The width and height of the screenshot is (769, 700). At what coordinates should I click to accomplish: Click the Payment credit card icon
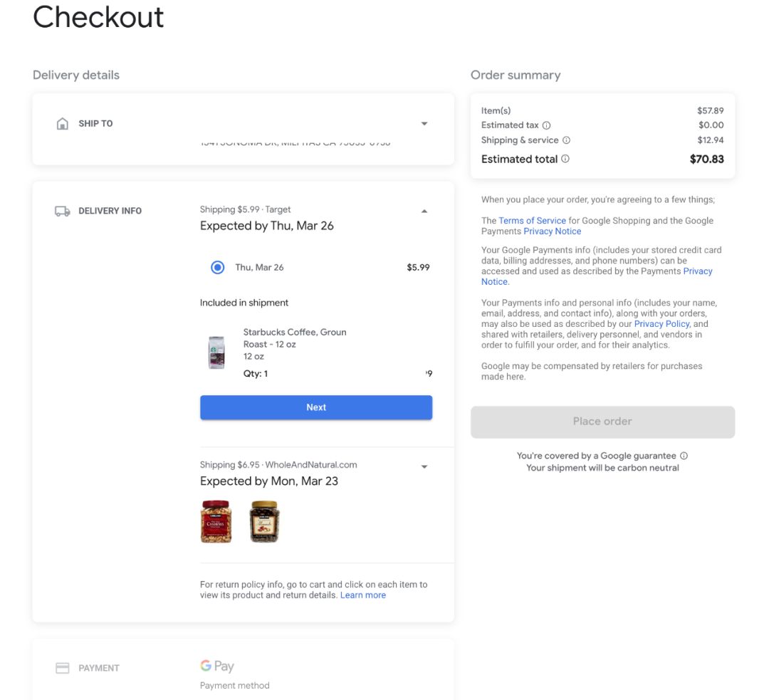(62, 668)
